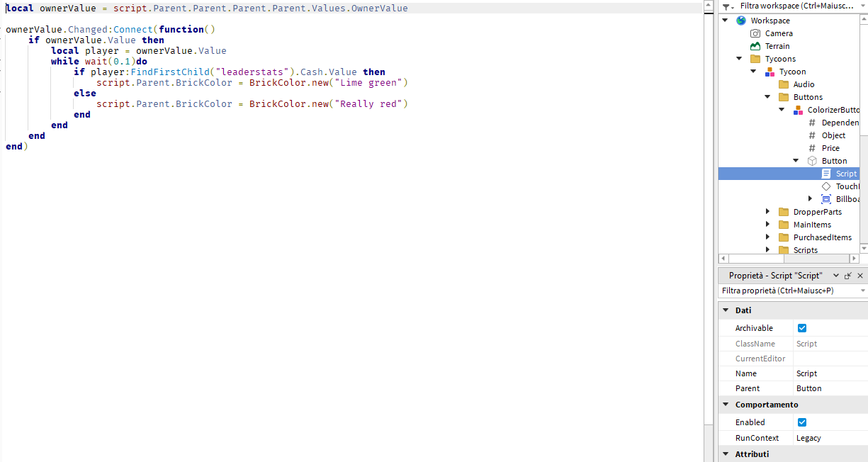Image resolution: width=868 pixels, height=462 pixels.
Task: Collapse the Comportamento properties section
Action: pyautogui.click(x=725, y=405)
